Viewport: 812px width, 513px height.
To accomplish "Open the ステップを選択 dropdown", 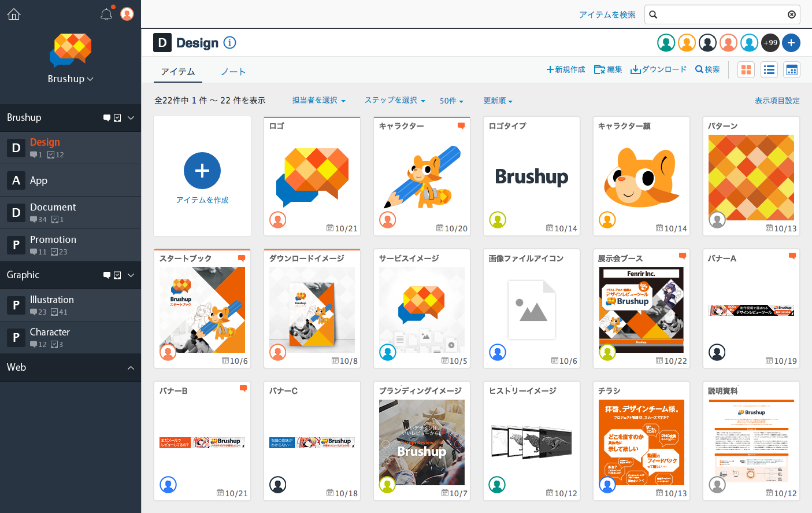I will pos(395,101).
